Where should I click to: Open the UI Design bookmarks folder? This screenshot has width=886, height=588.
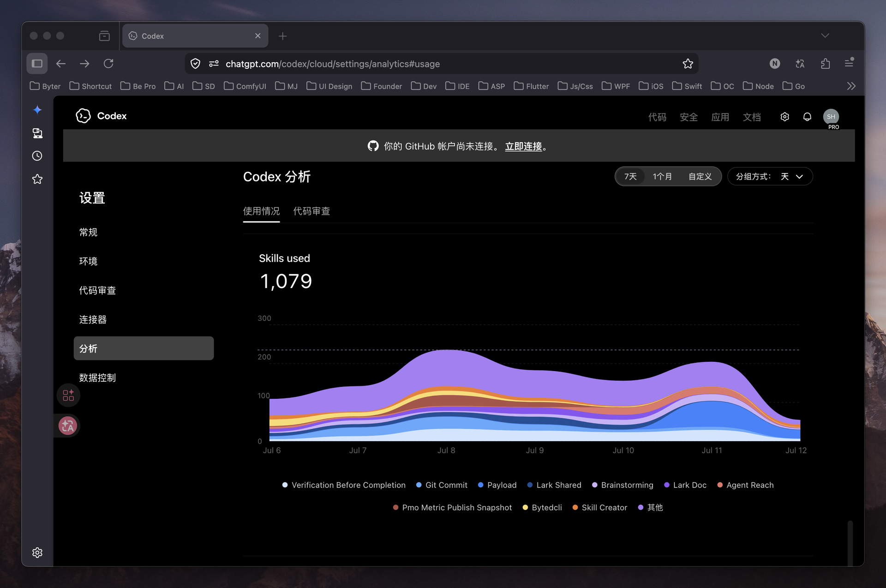pos(329,86)
